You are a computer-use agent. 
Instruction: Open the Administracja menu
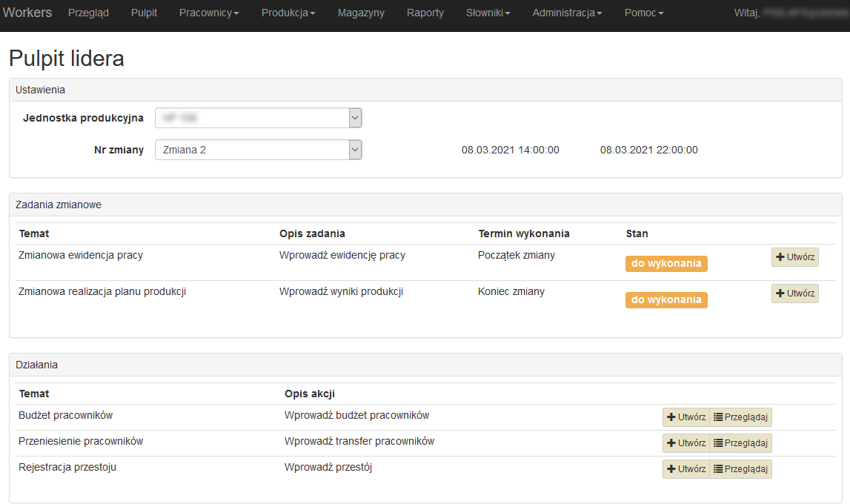pos(567,13)
